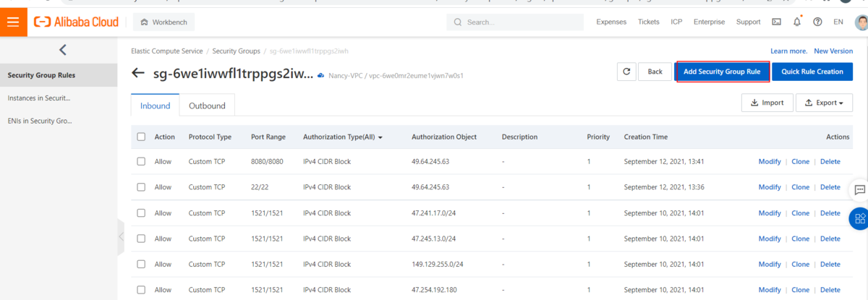868x300 pixels.
Task: Click the VPC id vpc-6we0mr2eume1vjwn7w0s1
Action: (416, 75)
